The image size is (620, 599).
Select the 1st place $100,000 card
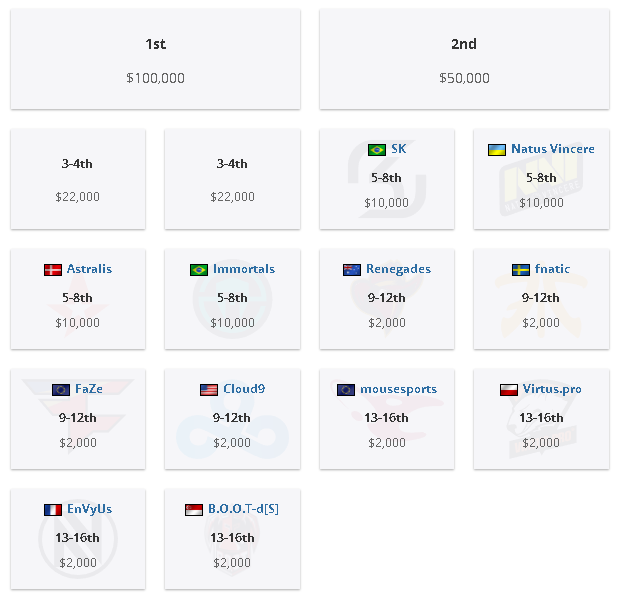pyautogui.click(x=155, y=59)
